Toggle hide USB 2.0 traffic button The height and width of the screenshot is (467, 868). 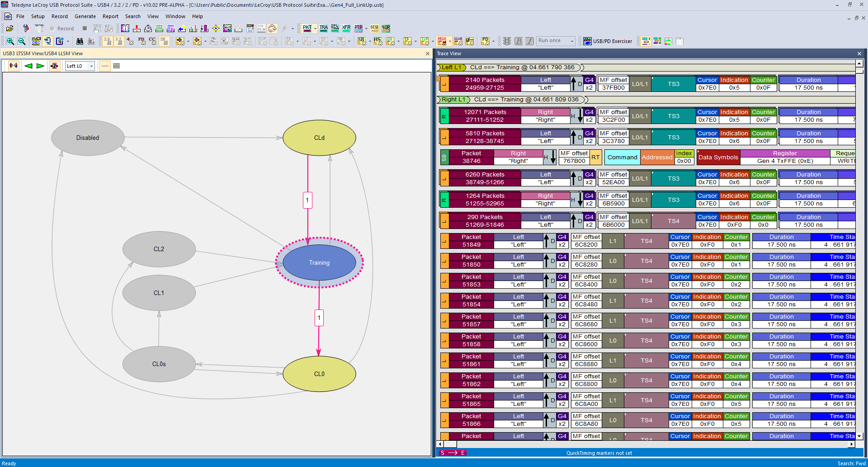click(108, 41)
